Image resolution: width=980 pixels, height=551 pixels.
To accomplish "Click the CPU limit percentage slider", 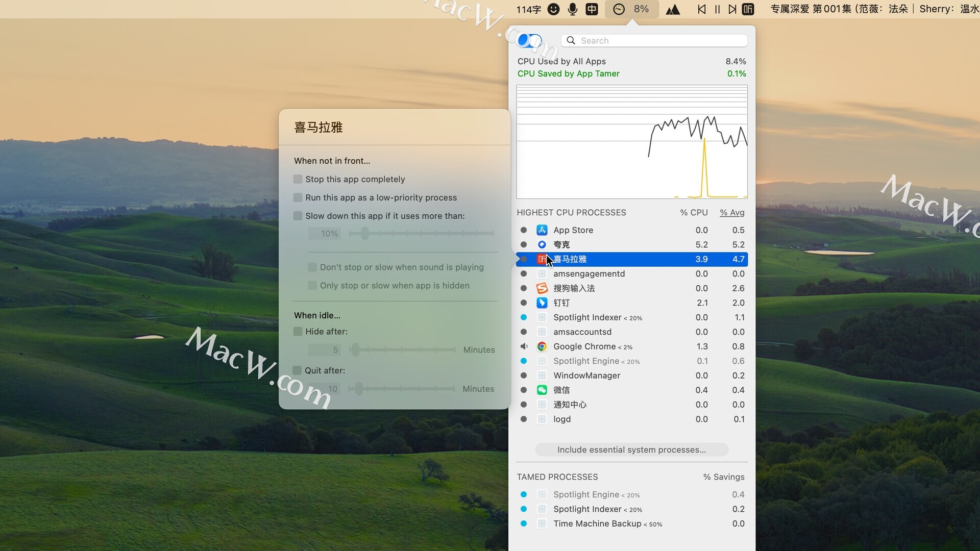I will 421,234.
